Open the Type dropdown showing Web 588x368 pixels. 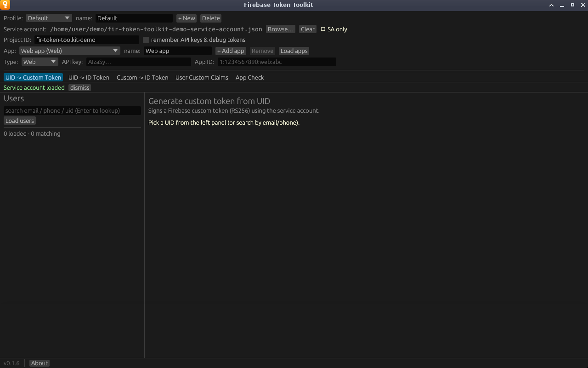click(40, 62)
